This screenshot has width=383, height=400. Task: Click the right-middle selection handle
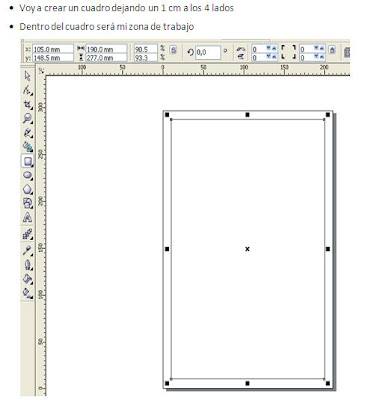click(328, 249)
